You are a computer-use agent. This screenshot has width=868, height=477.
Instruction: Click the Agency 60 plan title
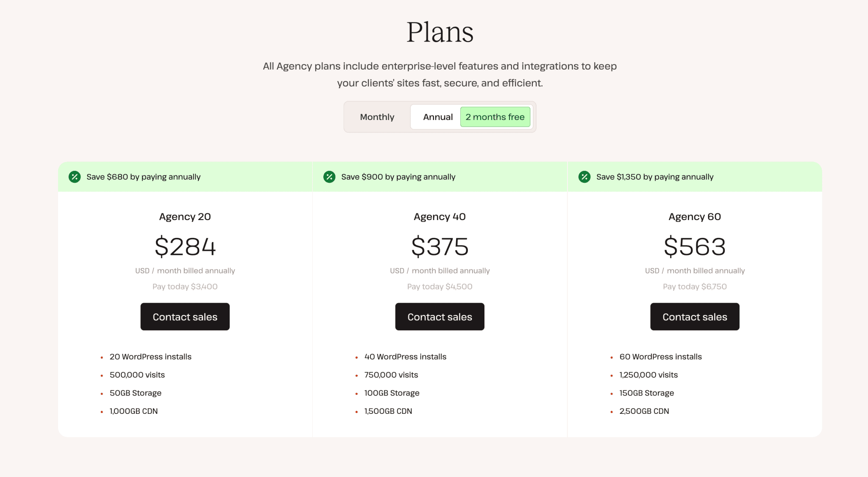(x=695, y=217)
